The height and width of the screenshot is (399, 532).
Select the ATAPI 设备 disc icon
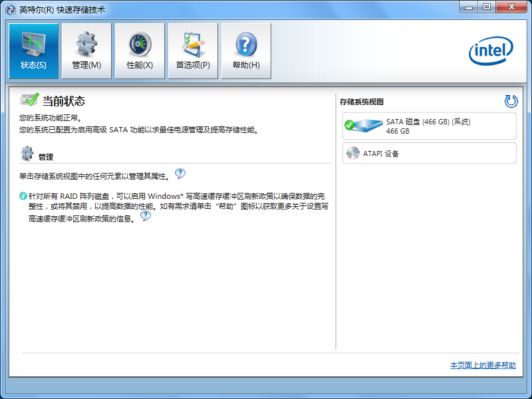[353, 154]
